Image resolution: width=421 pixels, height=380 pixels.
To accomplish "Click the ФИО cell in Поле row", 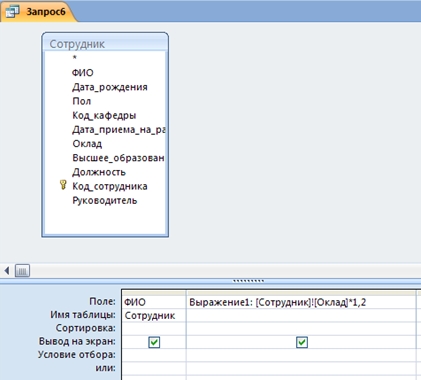I will click(154, 302).
